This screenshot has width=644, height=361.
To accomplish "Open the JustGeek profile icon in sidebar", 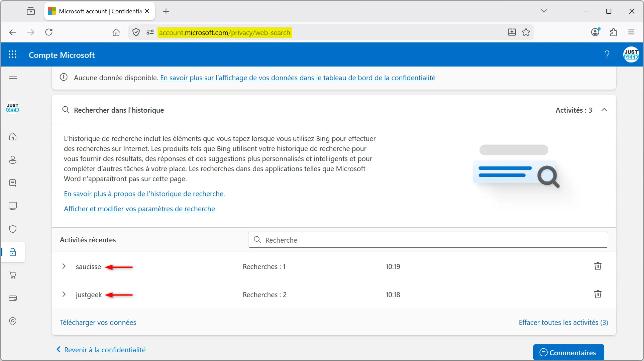I will 13,108.
